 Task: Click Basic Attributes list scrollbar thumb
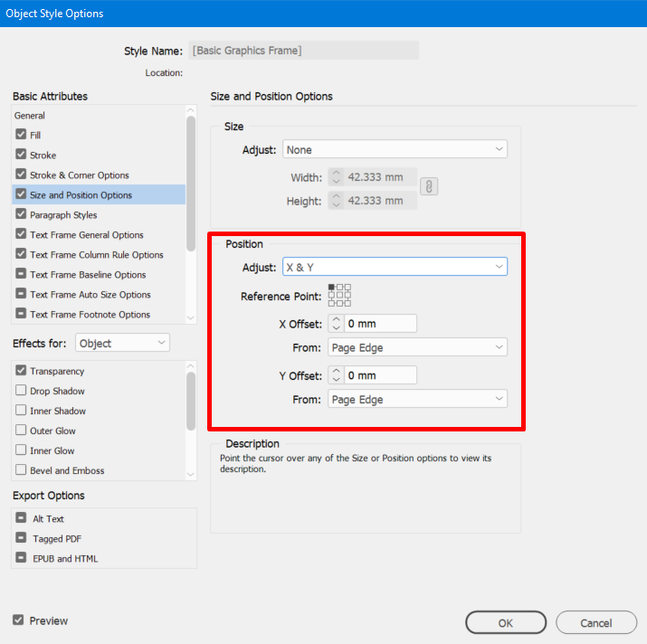click(x=191, y=184)
